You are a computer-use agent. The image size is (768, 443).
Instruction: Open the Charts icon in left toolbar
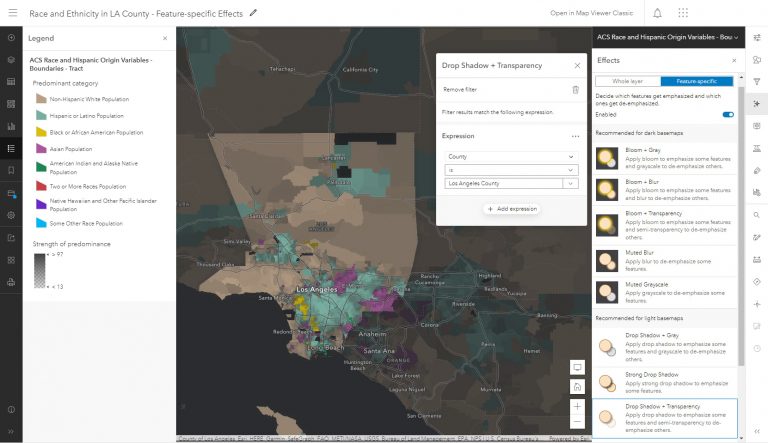pos(11,126)
